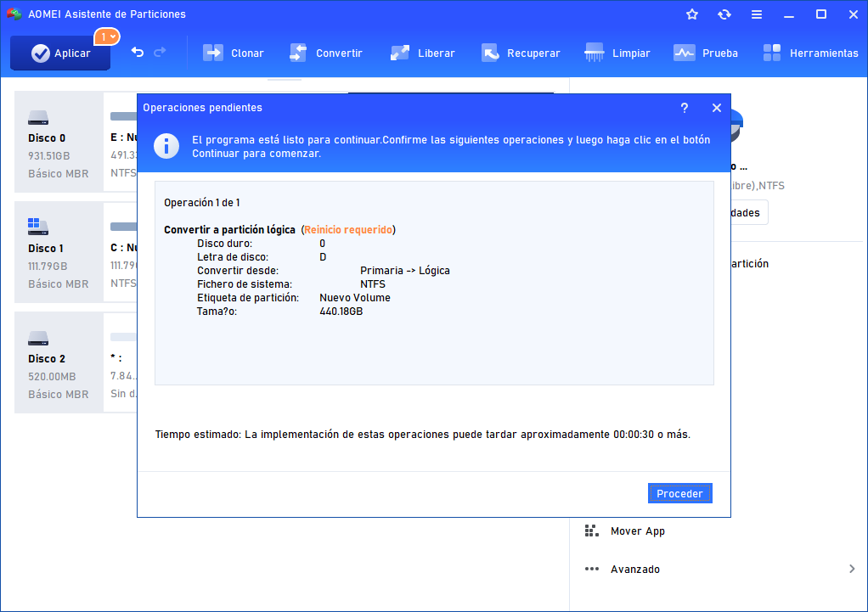Click the 'Reinicio requerido' text
Viewport: 868px width, 612px height.
348,230
